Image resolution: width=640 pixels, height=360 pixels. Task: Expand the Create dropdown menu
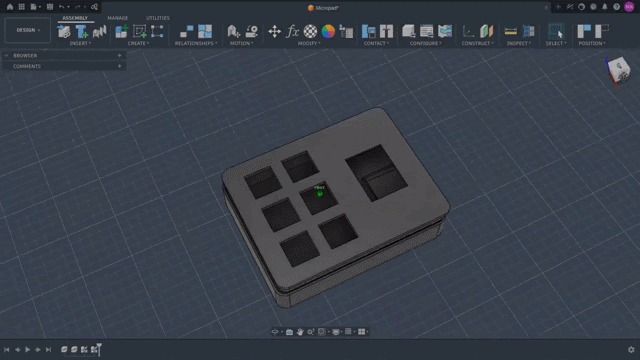[x=138, y=43]
